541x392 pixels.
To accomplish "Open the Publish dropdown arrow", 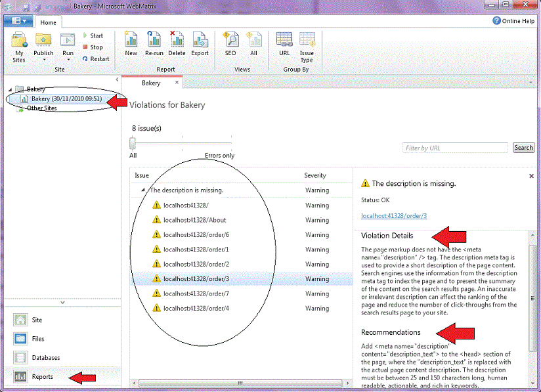I will (x=44, y=60).
